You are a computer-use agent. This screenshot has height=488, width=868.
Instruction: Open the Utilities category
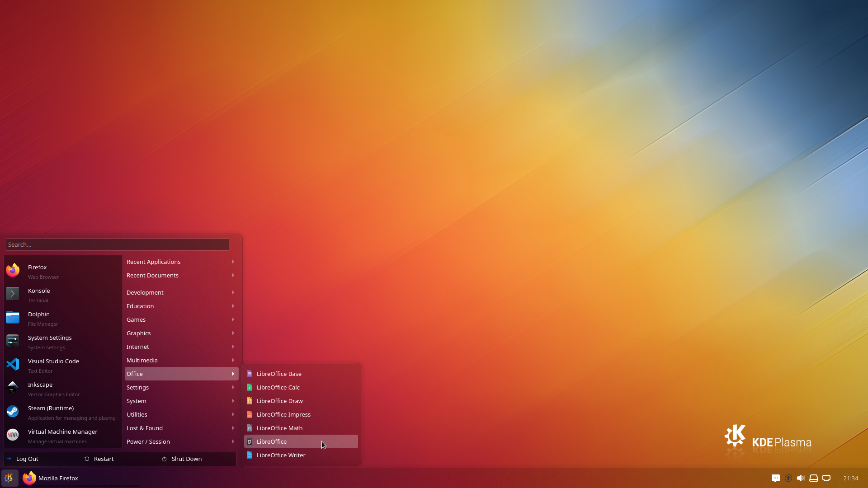[x=181, y=414]
